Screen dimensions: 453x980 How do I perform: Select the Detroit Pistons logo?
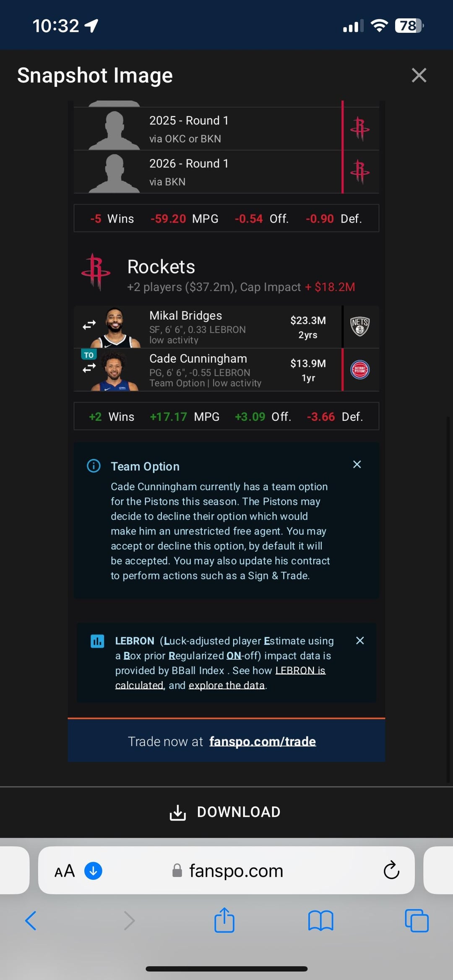click(x=360, y=370)
